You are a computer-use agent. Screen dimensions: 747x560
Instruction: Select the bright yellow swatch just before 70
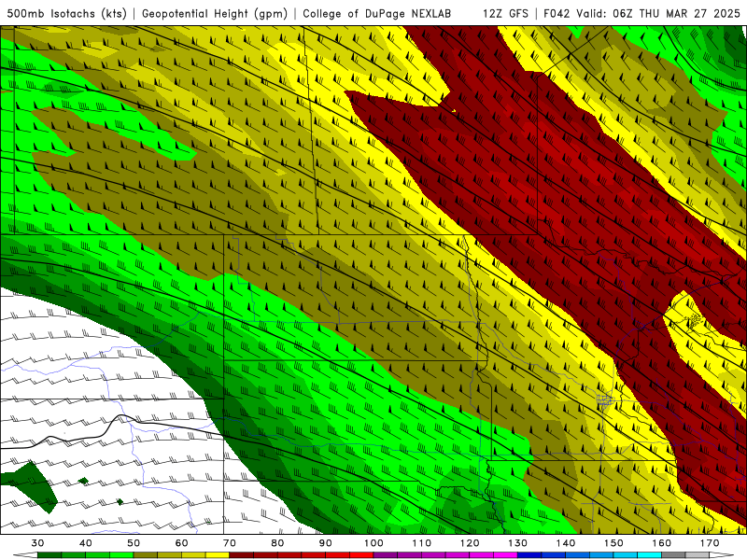pyautogui.click(x=218, y=555)
